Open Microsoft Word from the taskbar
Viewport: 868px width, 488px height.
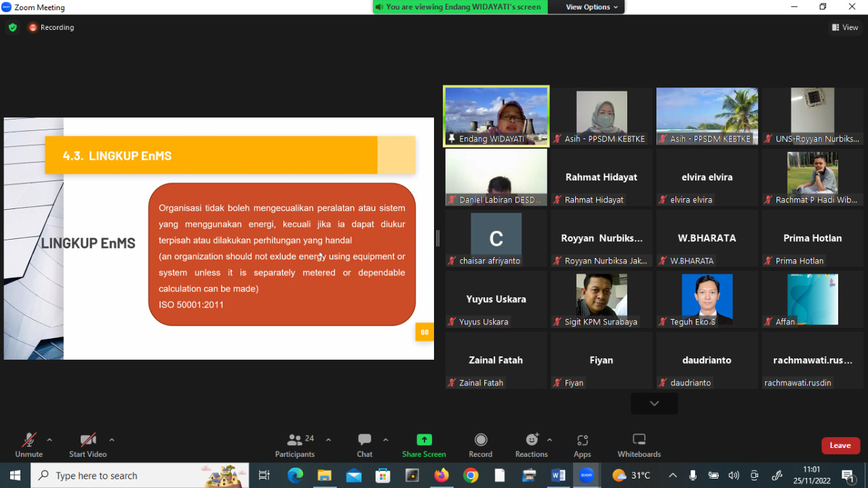tap(558, 476)
